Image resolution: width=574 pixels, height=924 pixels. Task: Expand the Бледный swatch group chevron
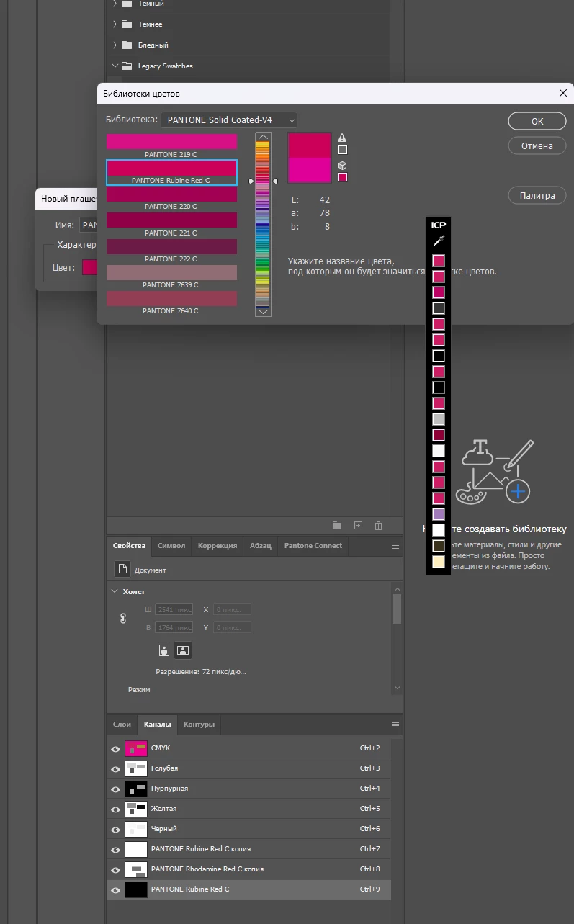115,45
